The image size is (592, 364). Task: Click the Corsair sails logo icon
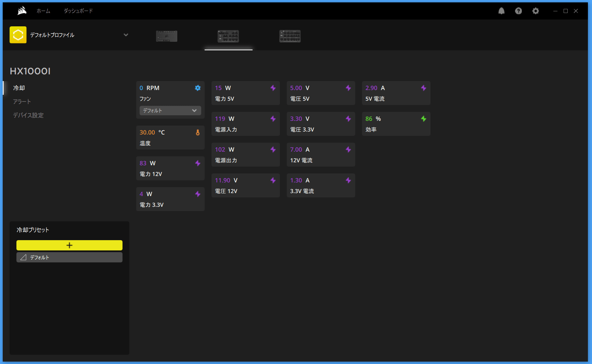pyautogui.click(x=22, y=11)
